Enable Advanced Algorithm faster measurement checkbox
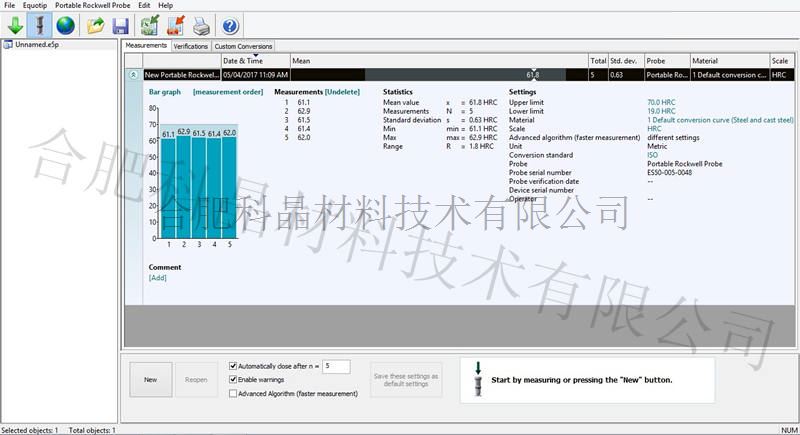 coord(234,394)
